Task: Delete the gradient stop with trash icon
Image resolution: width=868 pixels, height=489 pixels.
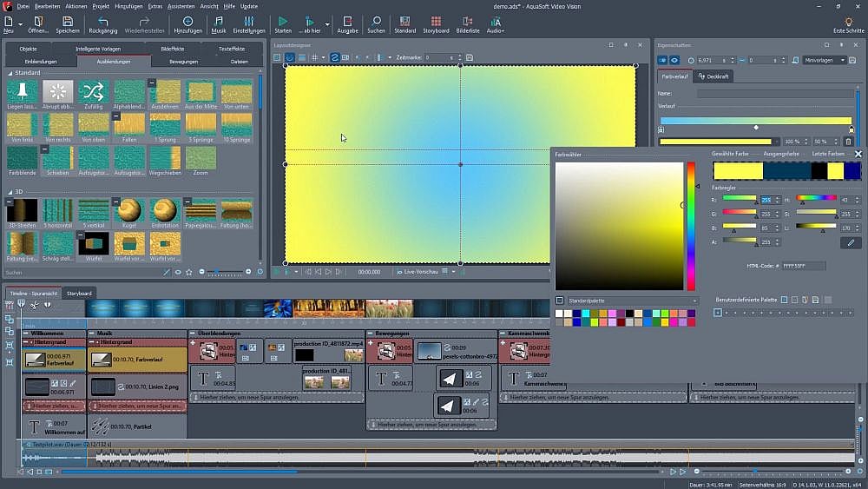Action: click(849, 142)
